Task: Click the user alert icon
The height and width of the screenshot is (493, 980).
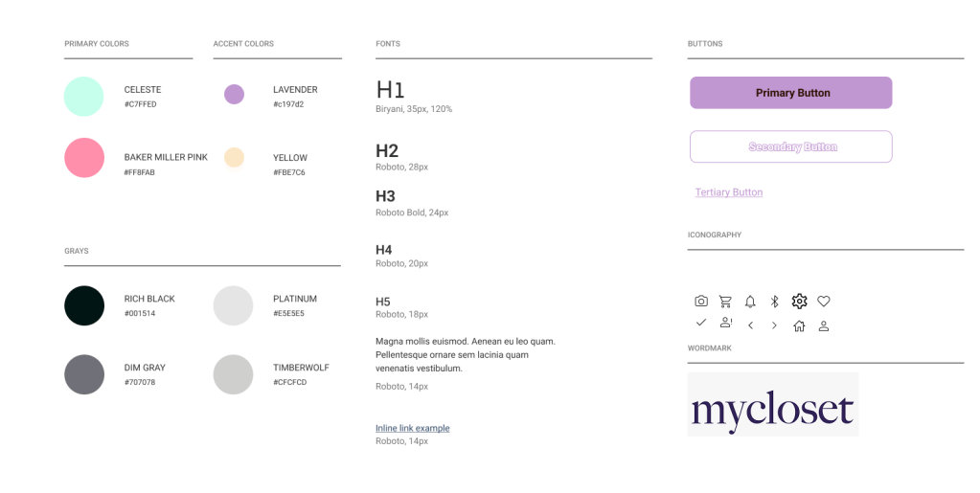Action: click(726, 323)
